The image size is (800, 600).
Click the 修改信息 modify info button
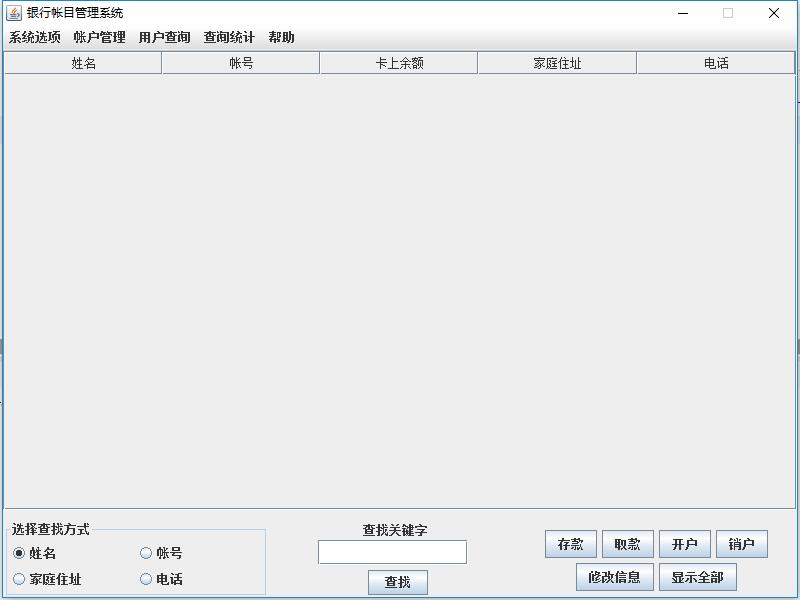pyautogui.click(x=614, y=578)
